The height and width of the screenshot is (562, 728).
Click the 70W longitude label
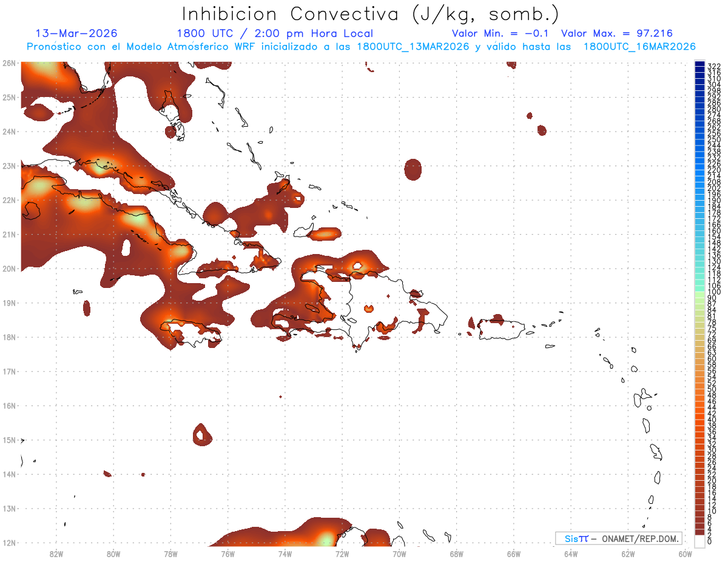point(399,554)
